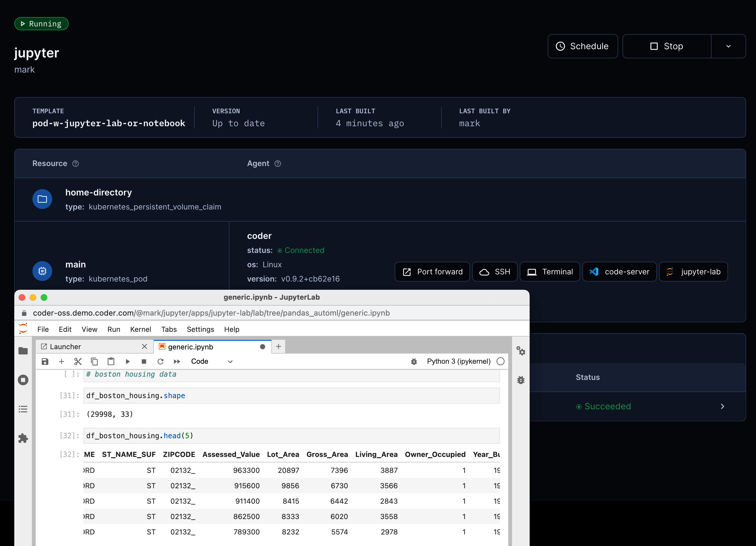Click the help icon next to Agent
The image size is (756, 546).
pos(278,163)
